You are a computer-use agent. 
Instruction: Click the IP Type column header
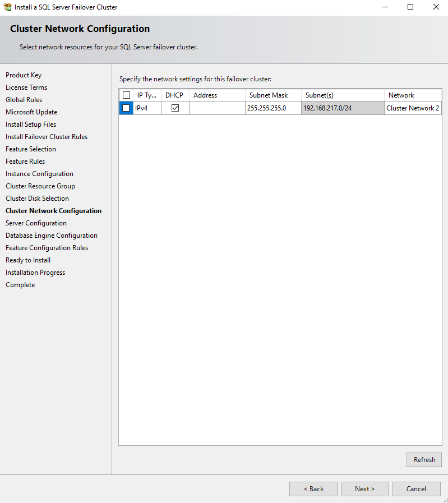(x=147, y=95)
